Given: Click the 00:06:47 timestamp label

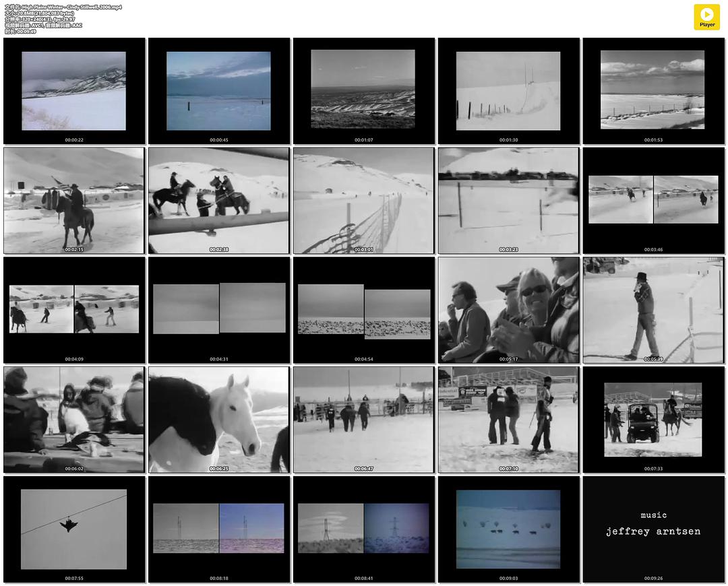Looking at the screenshot, I should point(363,468).
